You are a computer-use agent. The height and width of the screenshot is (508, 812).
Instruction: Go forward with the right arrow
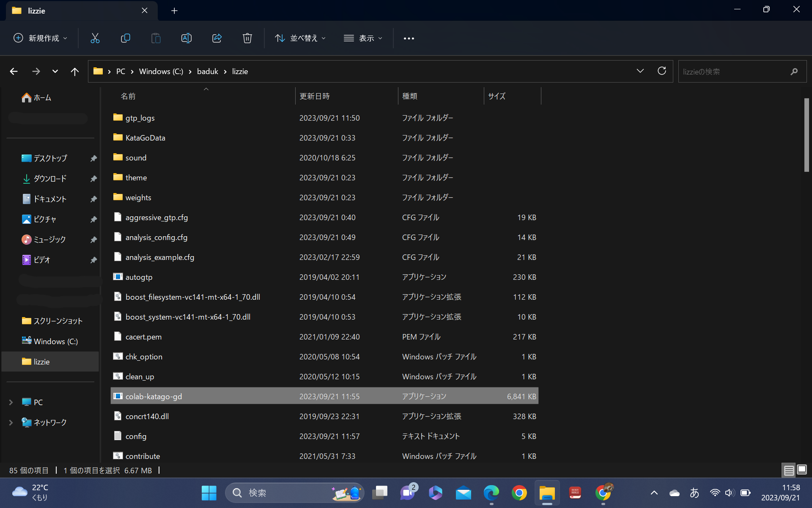pyautogui.click(x=36, y=72)
